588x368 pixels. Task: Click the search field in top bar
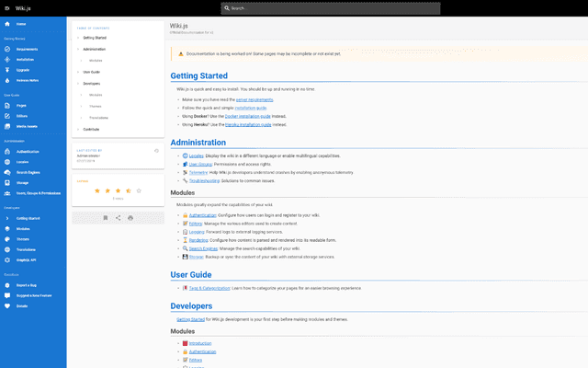coord(331,8)
